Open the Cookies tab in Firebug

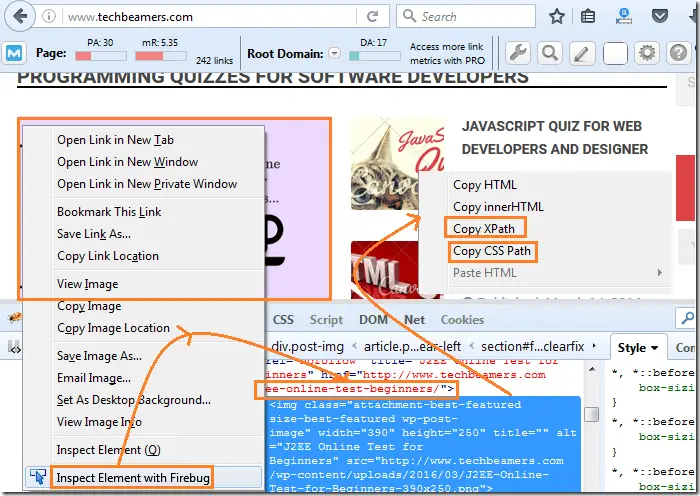[462, 320]
